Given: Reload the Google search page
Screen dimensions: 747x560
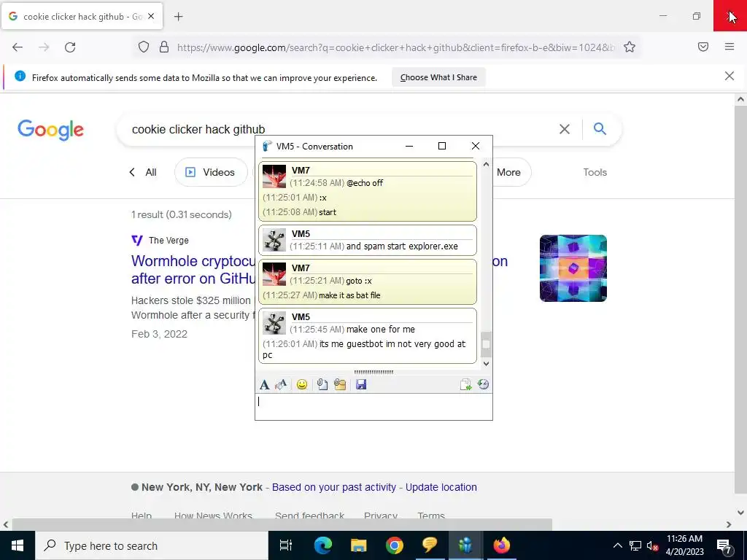Looking at the screenshot, I should [70, 47].
